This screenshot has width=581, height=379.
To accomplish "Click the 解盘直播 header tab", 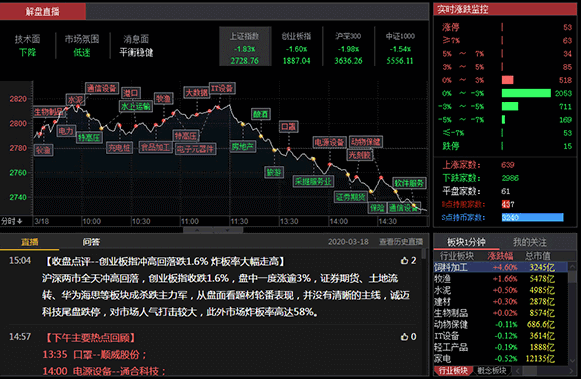I will click(43, 11).
